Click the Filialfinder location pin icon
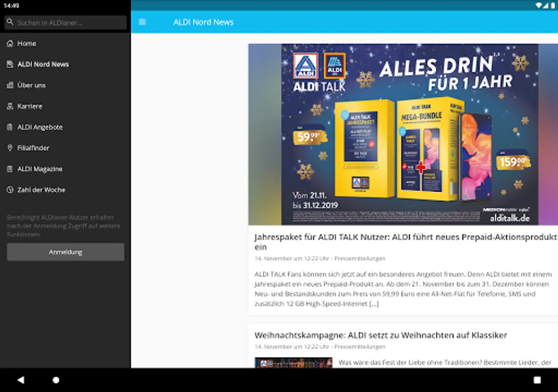Viewport: 558px width, 392px height. point(10,148)
